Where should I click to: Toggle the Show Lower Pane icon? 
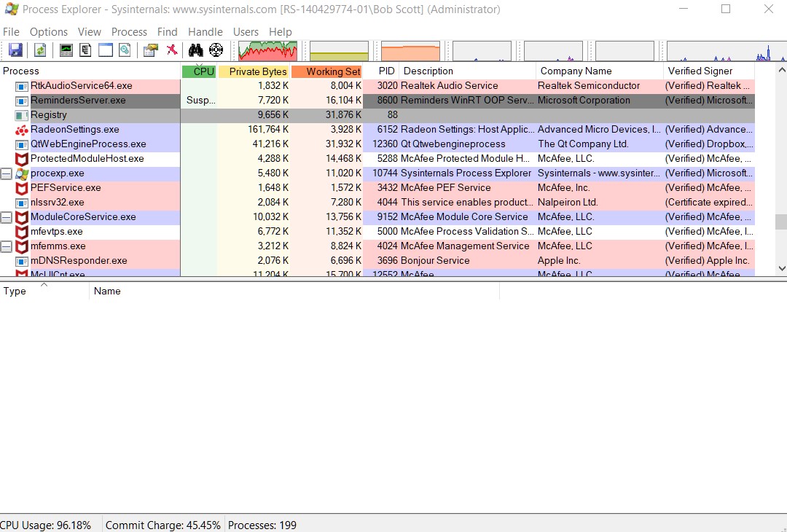(106, 50)
